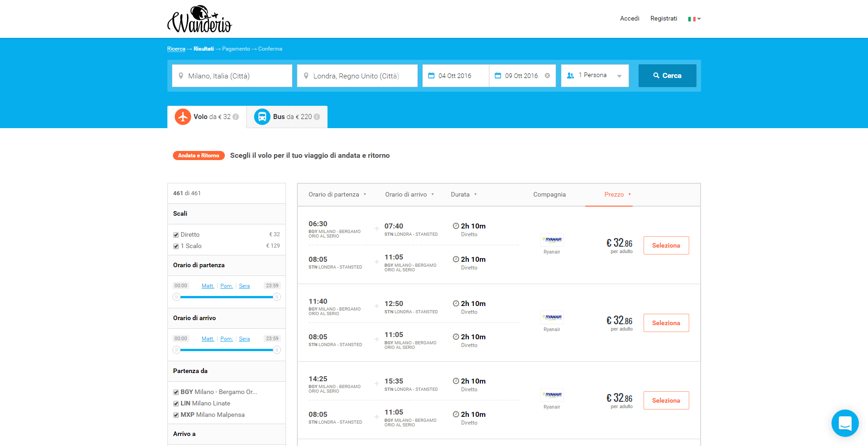Click the clock icon for the 06:30 flight duration
Screen dimensions: 868x446
pyautogui.click(x=456, y=226)
